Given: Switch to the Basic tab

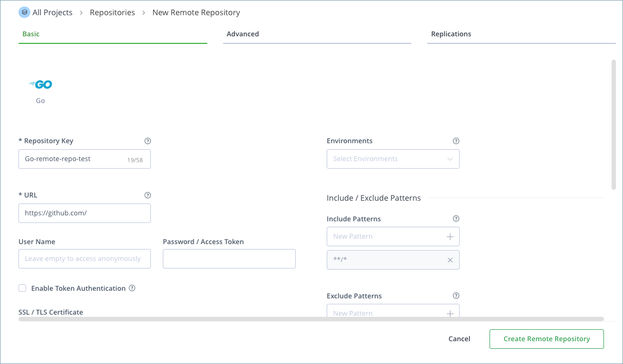Looking at the screenshot, I should 113,34.
